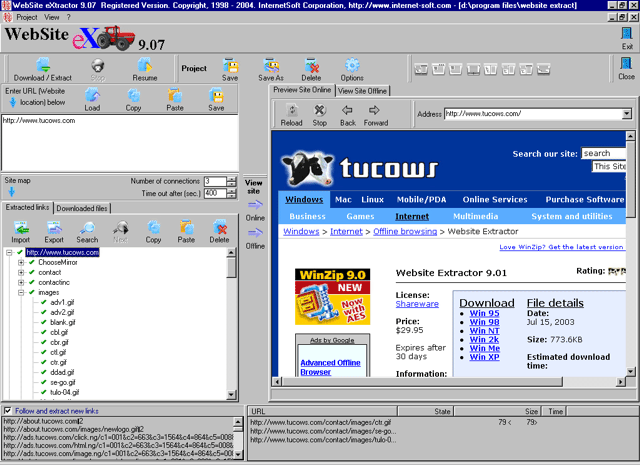Open Love WinZip latest version link

[x=561, y=247]
